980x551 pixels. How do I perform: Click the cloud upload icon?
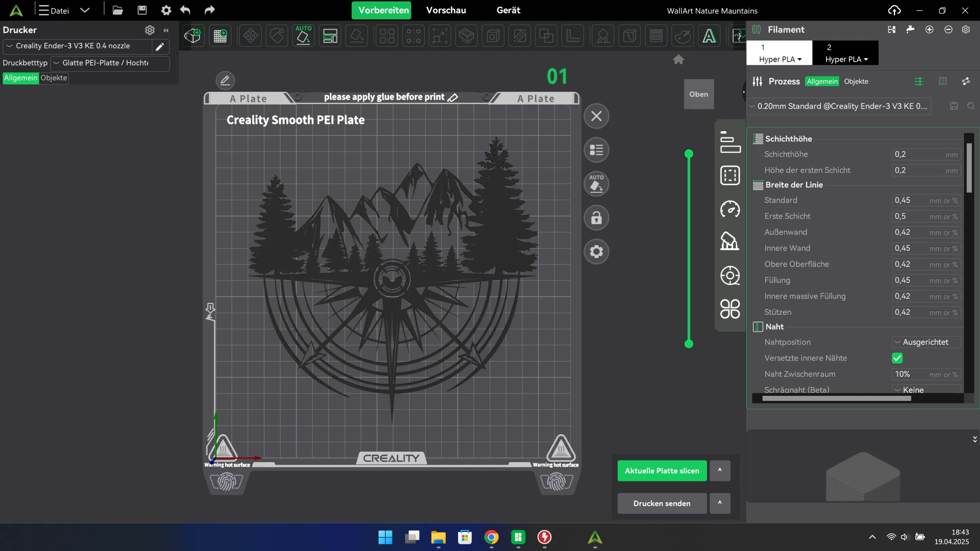tap(894, 10)
